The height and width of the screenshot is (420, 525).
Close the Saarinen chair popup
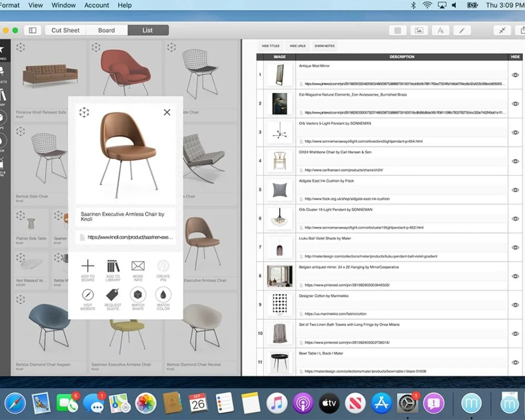click(167, 112)
